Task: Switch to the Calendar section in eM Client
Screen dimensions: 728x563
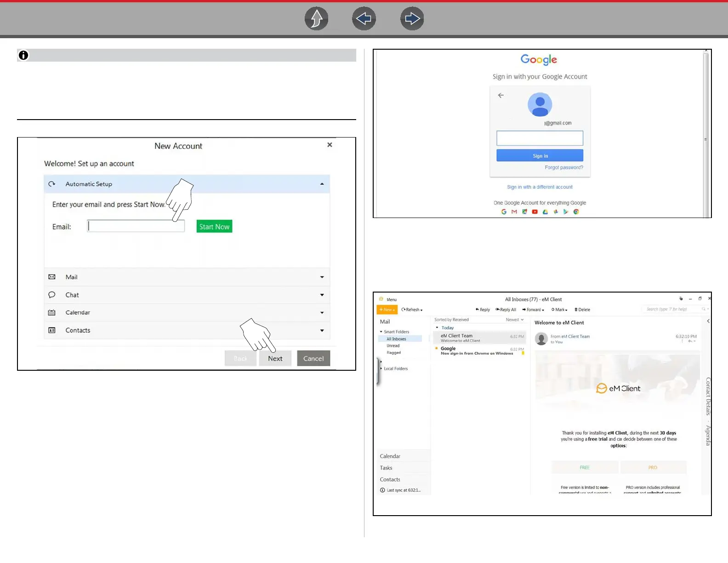Action: pyautogui.click(x=390, y=456)
